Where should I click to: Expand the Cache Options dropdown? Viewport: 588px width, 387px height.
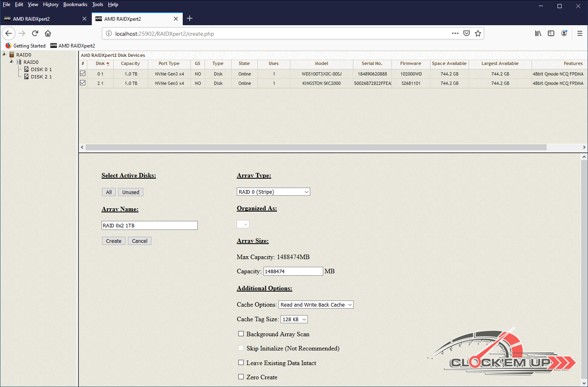click(316, 305)
